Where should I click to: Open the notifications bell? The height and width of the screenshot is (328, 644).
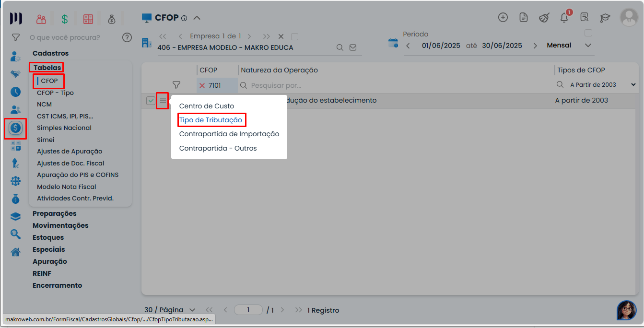click(x=564, y=17)
